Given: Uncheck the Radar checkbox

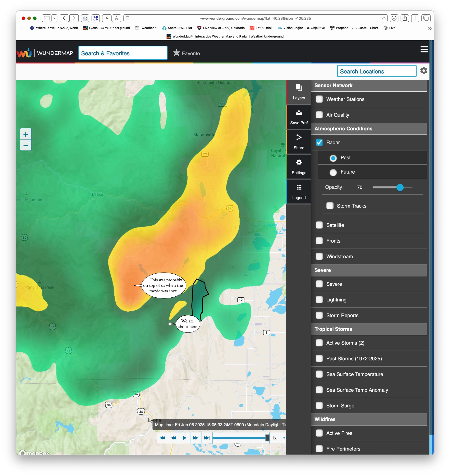Looking at the screenshot, I should point(319,142).
